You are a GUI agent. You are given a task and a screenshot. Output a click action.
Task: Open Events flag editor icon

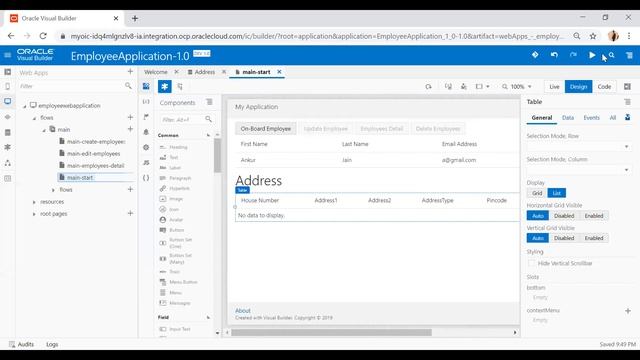click(146, 117)
